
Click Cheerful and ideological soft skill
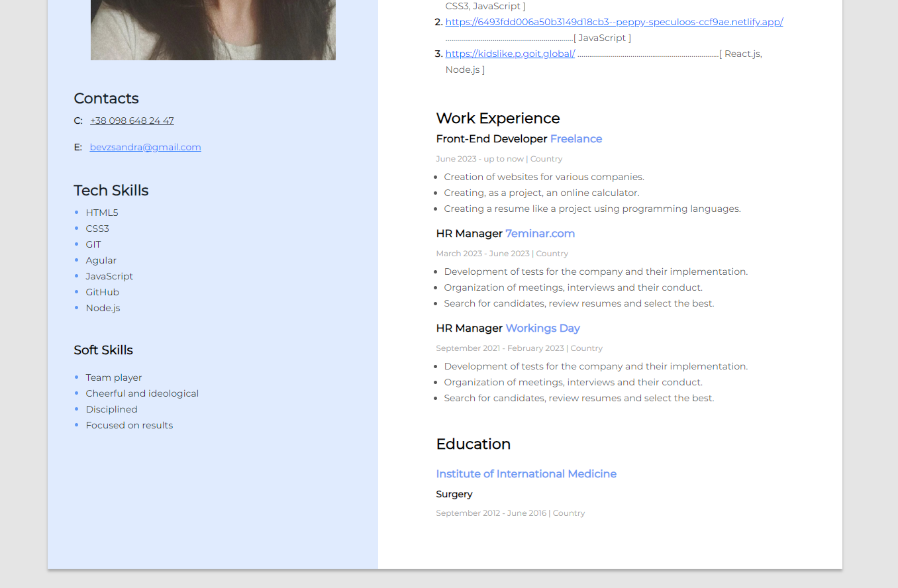142,393
